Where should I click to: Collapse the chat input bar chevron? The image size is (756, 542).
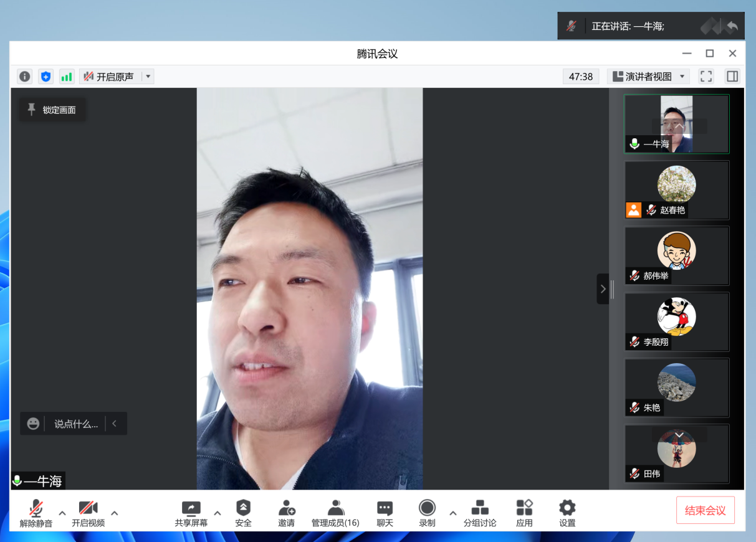[x=115, y=424]
